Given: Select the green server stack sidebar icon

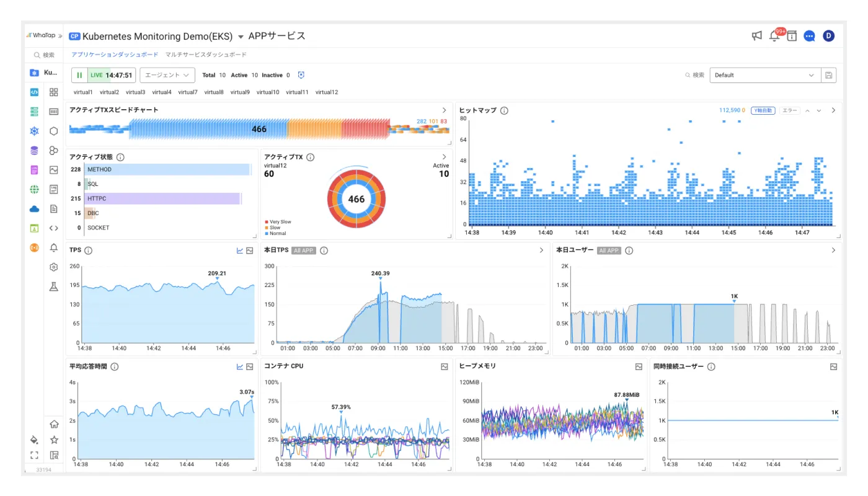Looking at the screenshot, I should (34, 112).
